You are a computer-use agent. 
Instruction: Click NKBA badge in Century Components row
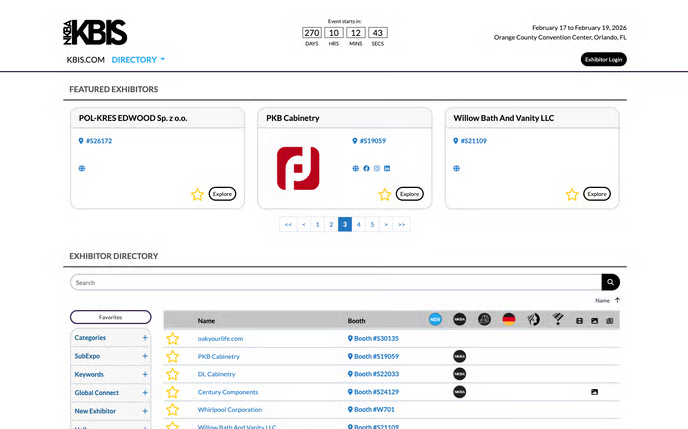pyautogui.click(x=459, y=392)
